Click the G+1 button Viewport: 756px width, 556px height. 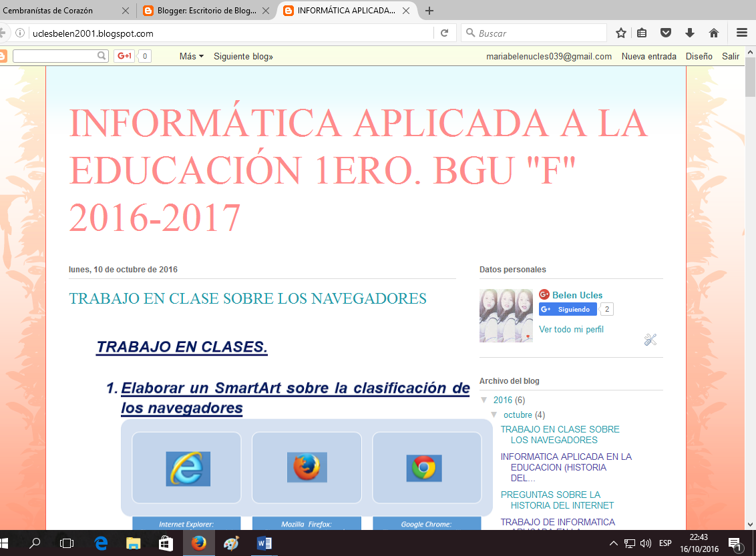point(124,56)
